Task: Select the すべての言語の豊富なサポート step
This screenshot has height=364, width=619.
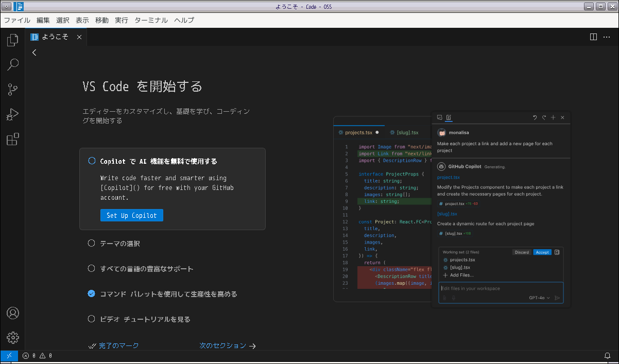Action: [172, 269]
